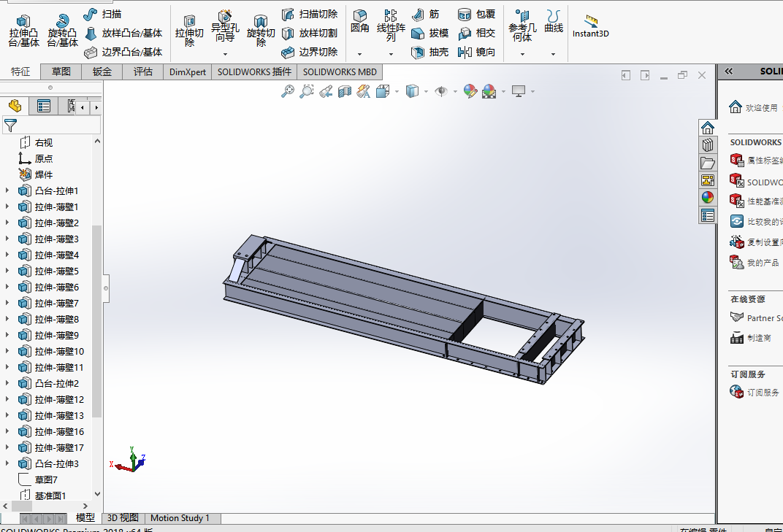Open the 参考几何体 dropdown arrow
Viewport: 783px width, 532px height.
click(522, 54)
